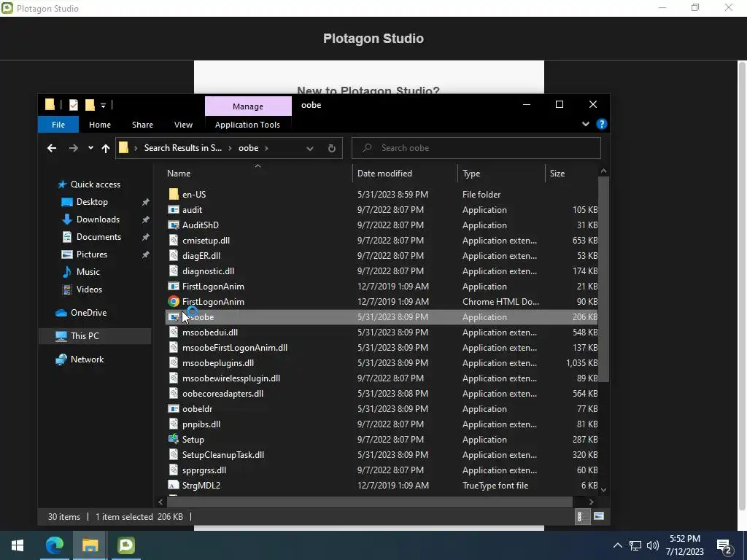Click the vertical scrollbar of file list
This screenshot has height=560, width=747.
click(x=603, y=279)
